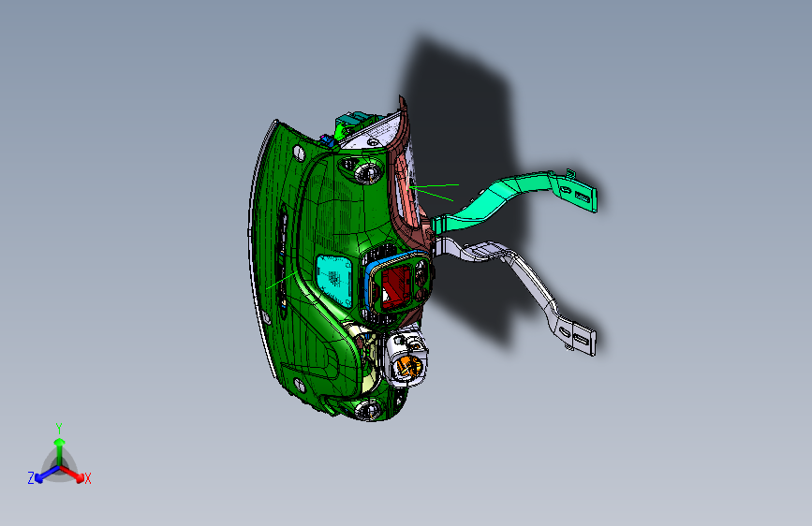Click the blue Z axis of the triad
812x526 pixels.
point(48,474)
